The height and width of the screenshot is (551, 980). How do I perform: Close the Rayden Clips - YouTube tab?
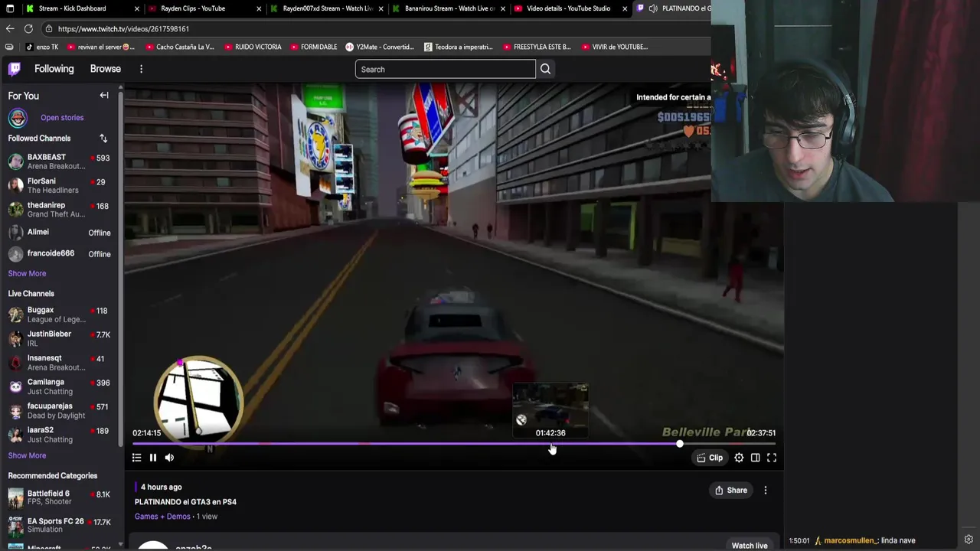[x=259, y=8]
